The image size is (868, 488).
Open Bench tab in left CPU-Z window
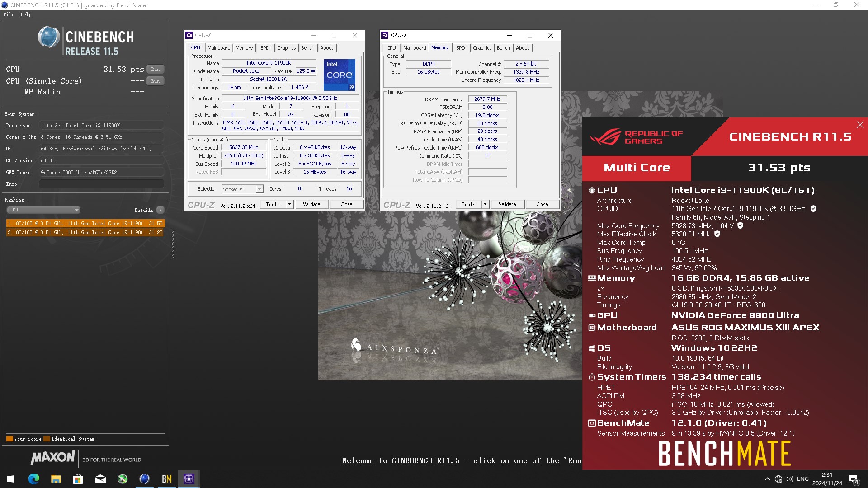click(308, 48)
